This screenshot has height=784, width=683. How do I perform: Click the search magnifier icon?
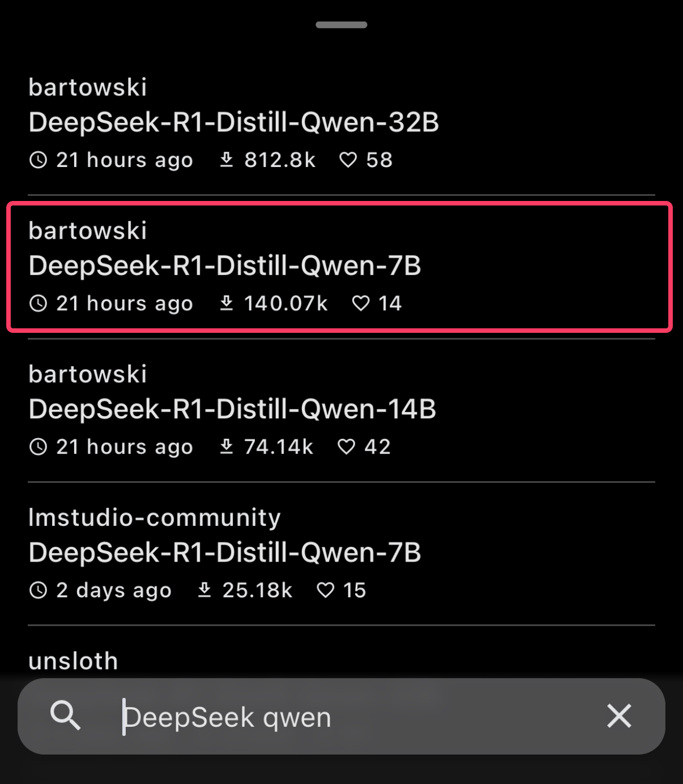[x=65, y=716]
